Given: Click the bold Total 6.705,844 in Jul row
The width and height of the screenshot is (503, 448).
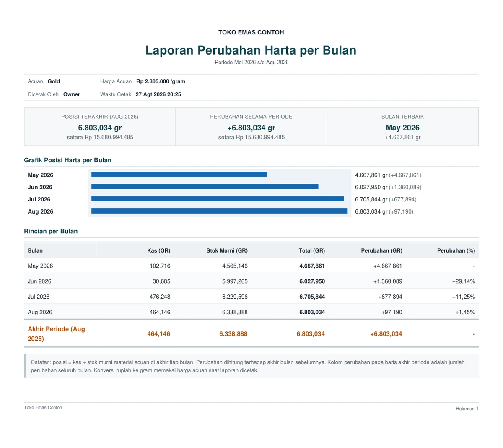Looking at the screenshot, I should pyautogui.click(x=312, y=297).
